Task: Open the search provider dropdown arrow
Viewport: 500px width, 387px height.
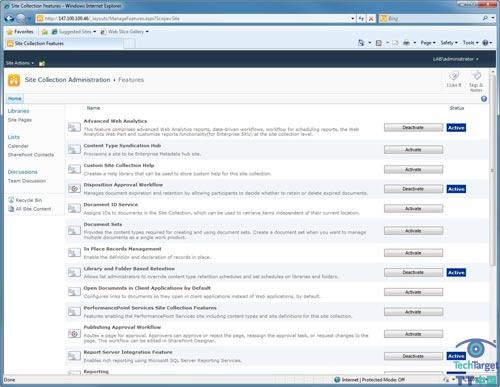Action: (493, 18)
